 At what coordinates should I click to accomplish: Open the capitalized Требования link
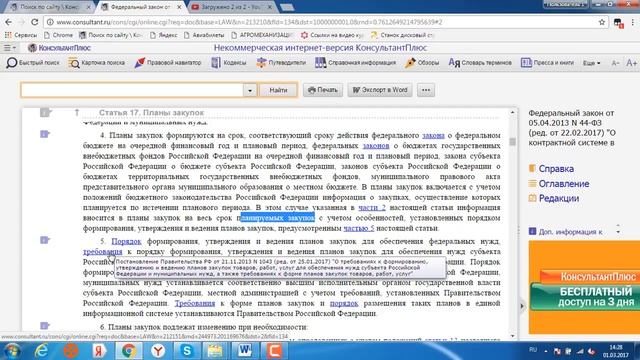195,303
